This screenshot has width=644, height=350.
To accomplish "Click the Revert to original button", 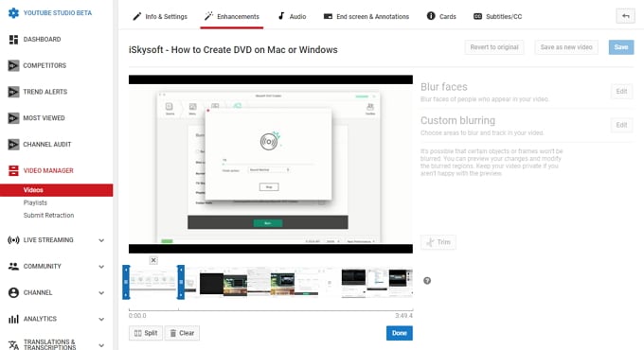I will pyautogui.click(x=494, y=47).
